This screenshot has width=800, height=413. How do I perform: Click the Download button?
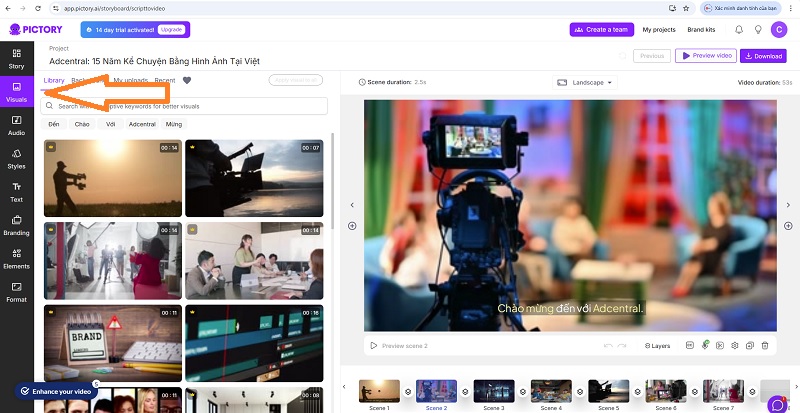763,56
